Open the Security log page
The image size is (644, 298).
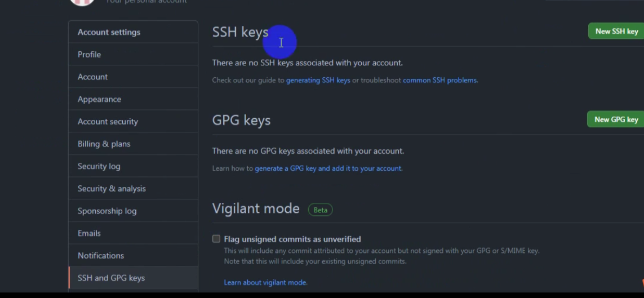[133, 166]
